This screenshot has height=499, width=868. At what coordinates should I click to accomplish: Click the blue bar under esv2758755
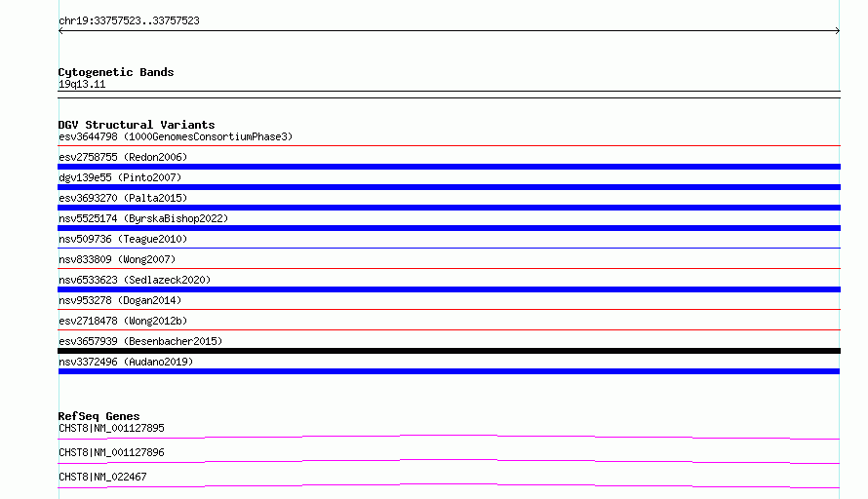pyautogui.click(x=449, y=167)
